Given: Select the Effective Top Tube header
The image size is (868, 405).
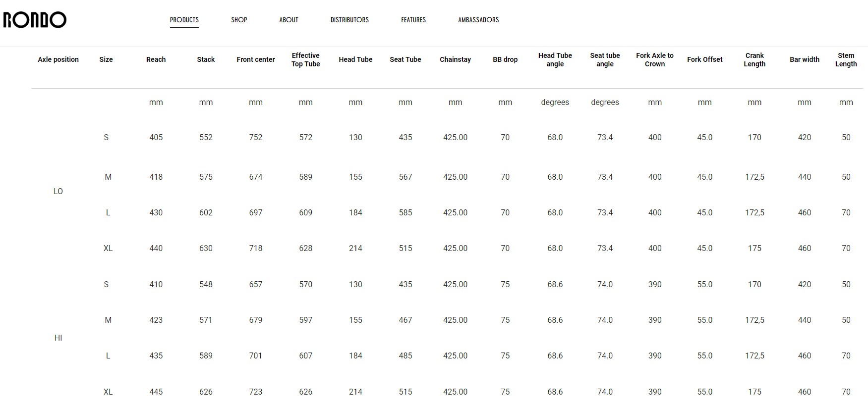Looking at the screenshot, I should point(306,59).
